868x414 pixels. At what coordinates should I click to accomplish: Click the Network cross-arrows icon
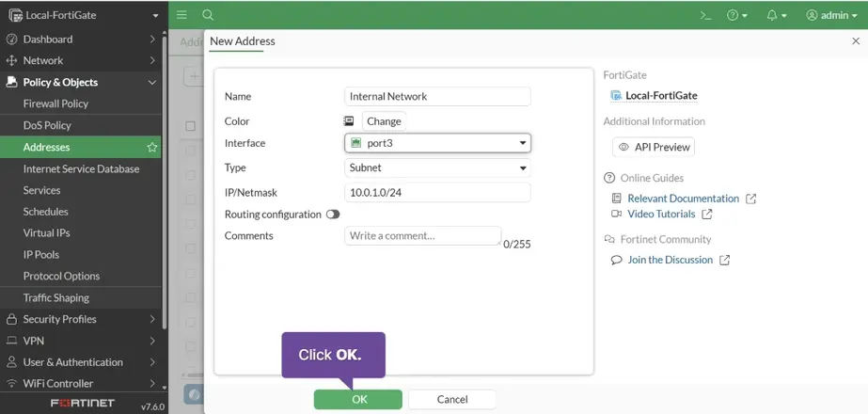pyautogui.click(x=11, y=60)
